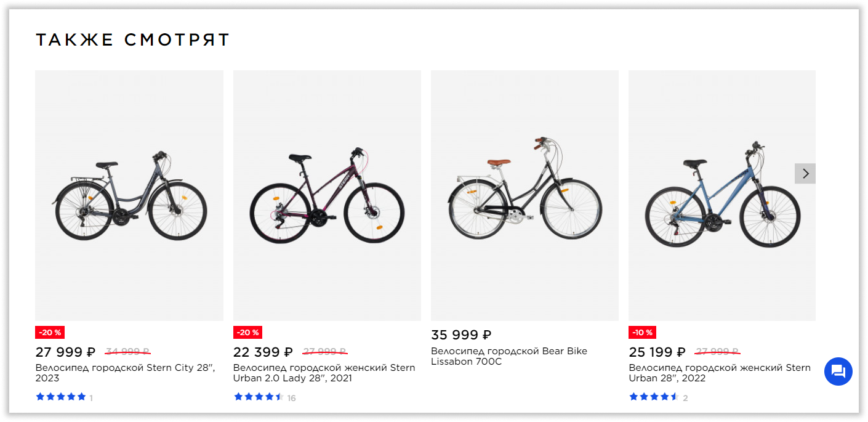Open the Stern City 28" bike image
This screenshot has width=868, height=422.
129,195
